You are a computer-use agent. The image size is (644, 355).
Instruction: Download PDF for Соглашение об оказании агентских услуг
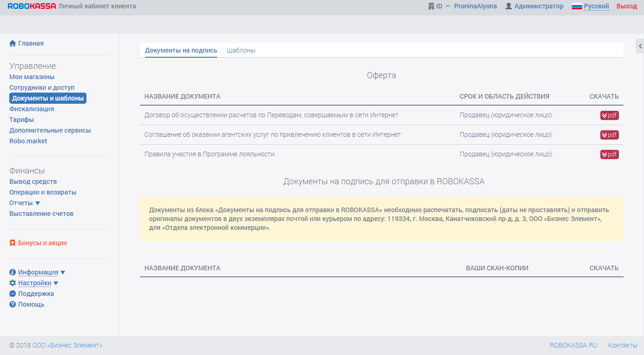(609, 135)
